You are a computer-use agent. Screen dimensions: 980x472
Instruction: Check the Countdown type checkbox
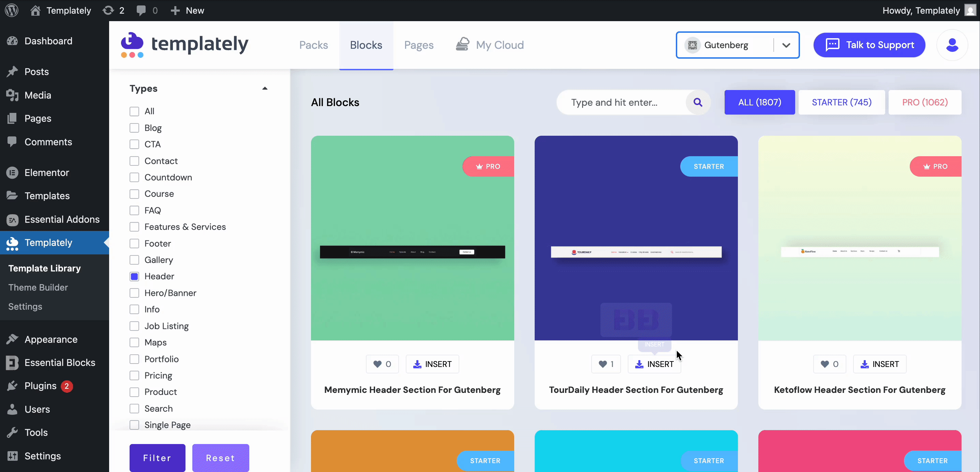pos(134,177)
